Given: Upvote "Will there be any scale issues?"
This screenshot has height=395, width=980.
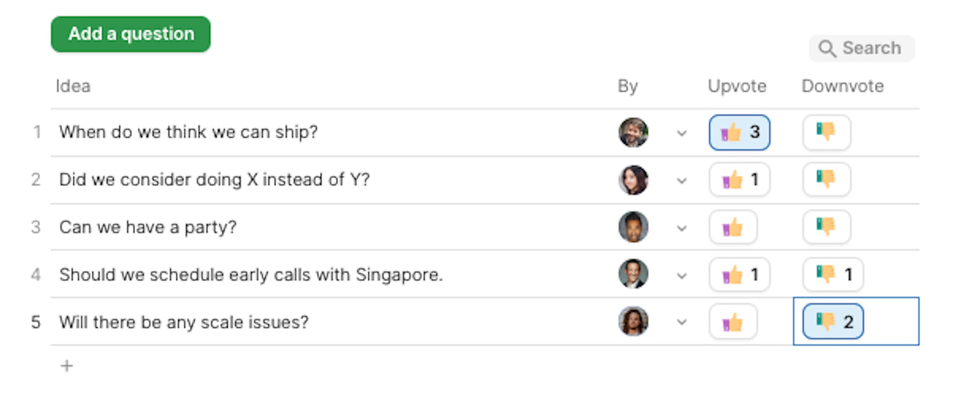Looking at the screenshot, I should (733, 322).
